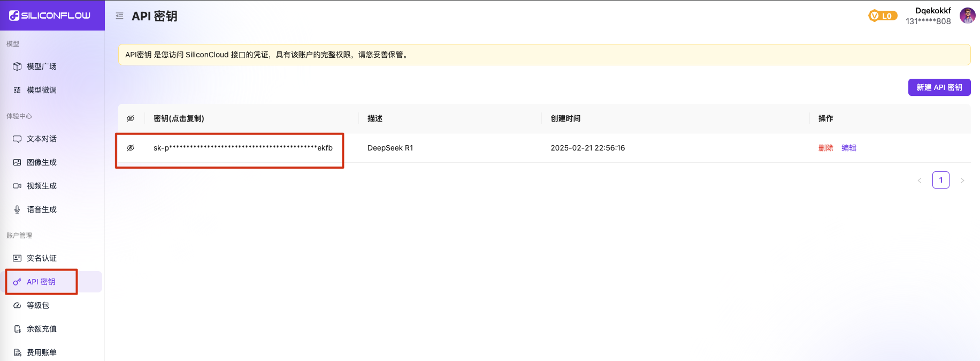Click the 实名认证 ID card icon
Image resolution: width=980 pixels, height=361 pixels.
pyautogui.click(x=17, y=258)
